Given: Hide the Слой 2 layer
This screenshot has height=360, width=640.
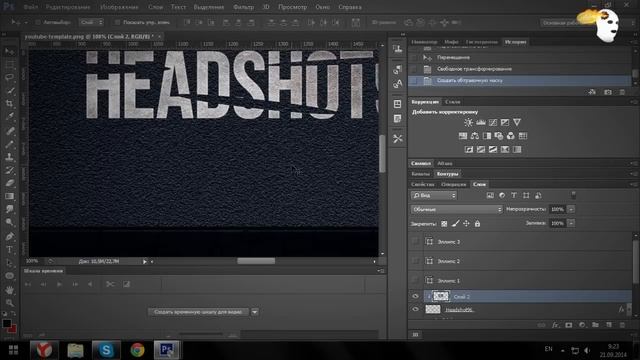Looking at the screenshot, I should pos(416,296).
